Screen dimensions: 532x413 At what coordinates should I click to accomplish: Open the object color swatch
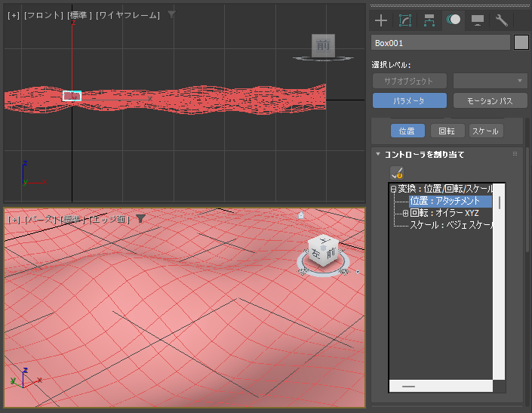(x=521, y=43)
